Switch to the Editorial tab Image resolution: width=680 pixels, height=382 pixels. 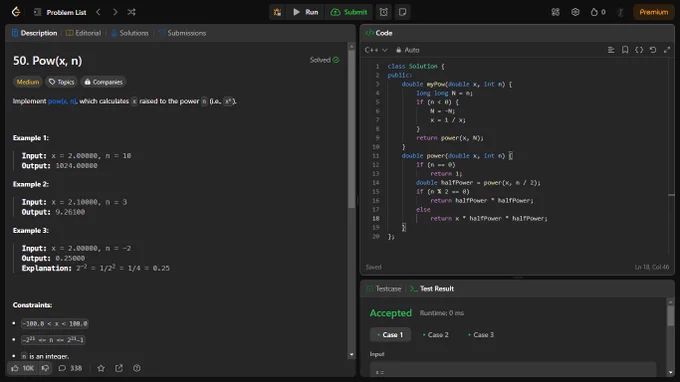coord(83,33)
